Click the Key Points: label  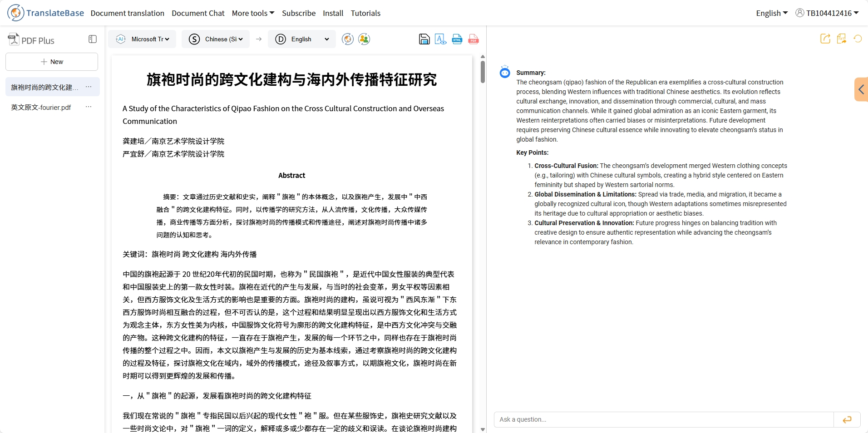[532, 153]
